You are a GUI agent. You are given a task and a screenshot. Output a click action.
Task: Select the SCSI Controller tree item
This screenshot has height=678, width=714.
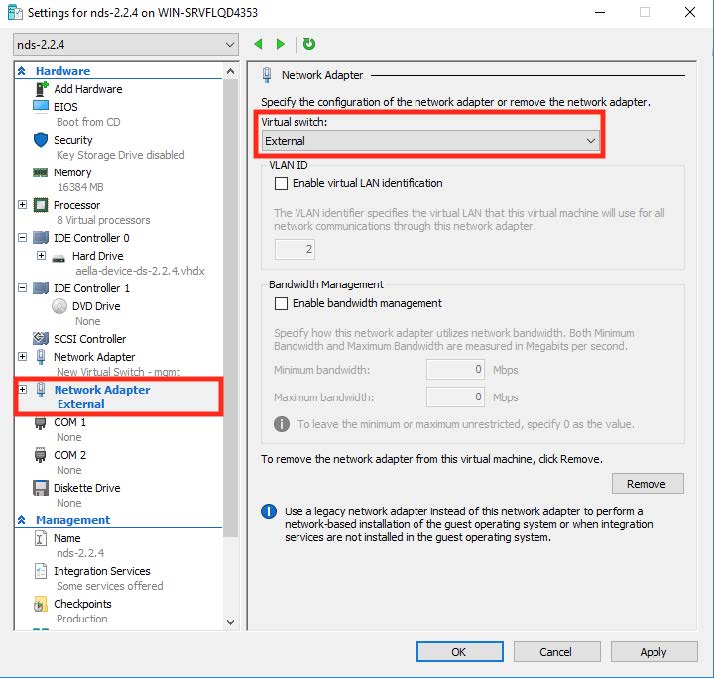click(x=89, y=339)
